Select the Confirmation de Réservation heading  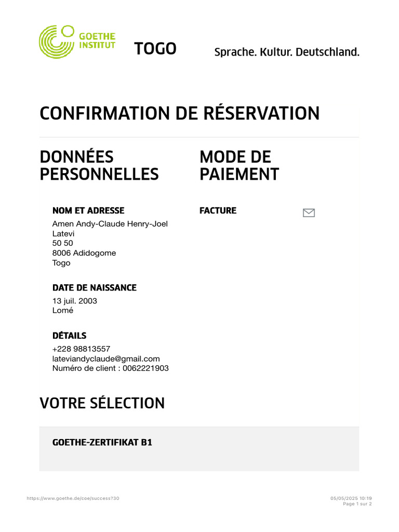(x=179, y=113)
